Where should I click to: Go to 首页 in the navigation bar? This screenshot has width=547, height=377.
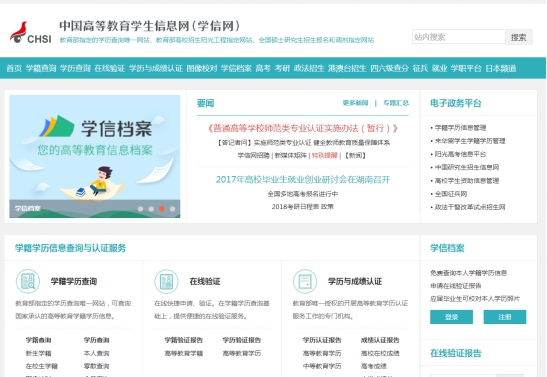coord(14,68)
